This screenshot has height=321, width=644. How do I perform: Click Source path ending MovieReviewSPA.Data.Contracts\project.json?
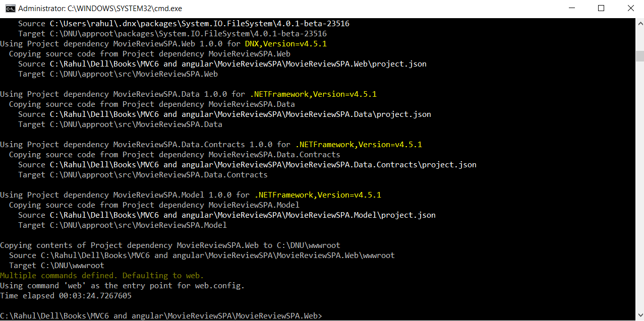(247, 165)
